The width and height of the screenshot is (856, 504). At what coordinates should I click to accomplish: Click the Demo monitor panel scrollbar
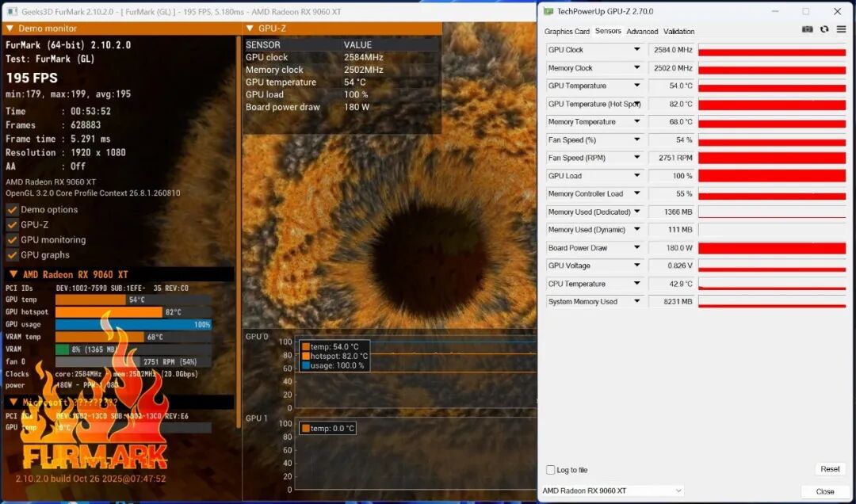238,231
